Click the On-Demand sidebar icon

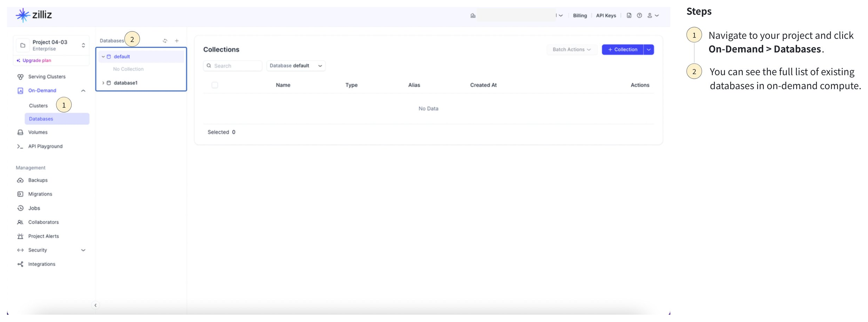coord(20,91)
